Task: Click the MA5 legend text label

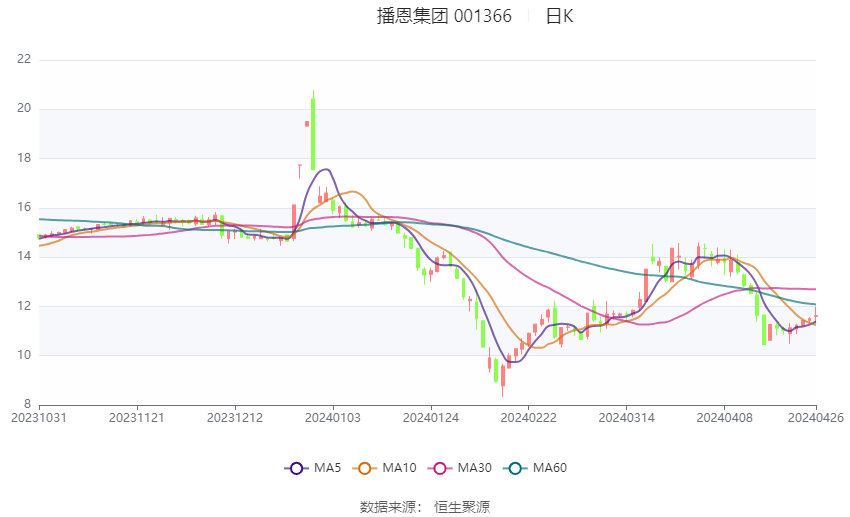Action: [x=327, y=468]
